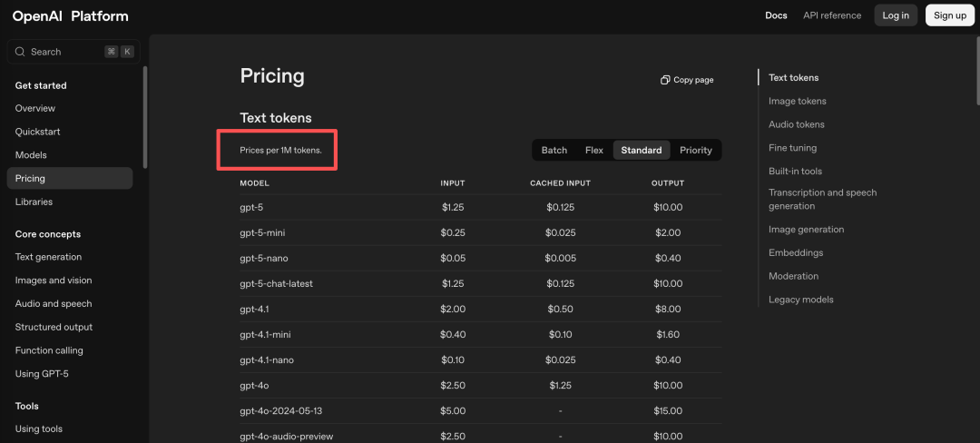980x443 pixels.
Task: Jump to Moderation section
Action: 793,276
